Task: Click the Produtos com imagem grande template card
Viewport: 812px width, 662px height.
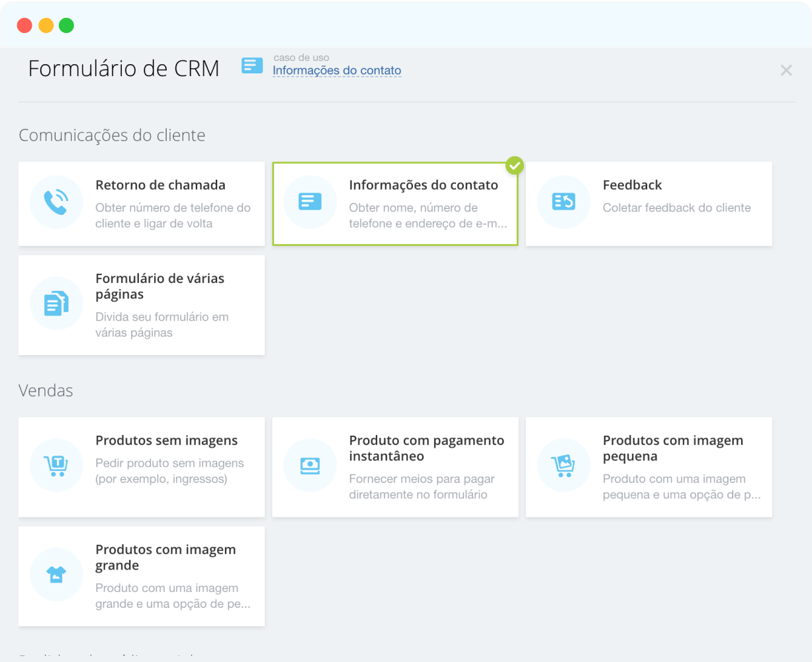Action: click(141, 575)
